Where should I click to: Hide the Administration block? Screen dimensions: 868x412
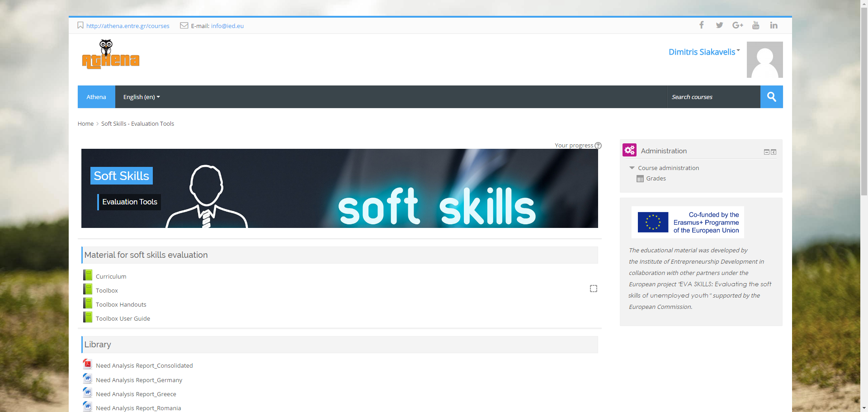pyautogui.click(x=766, y=152)
